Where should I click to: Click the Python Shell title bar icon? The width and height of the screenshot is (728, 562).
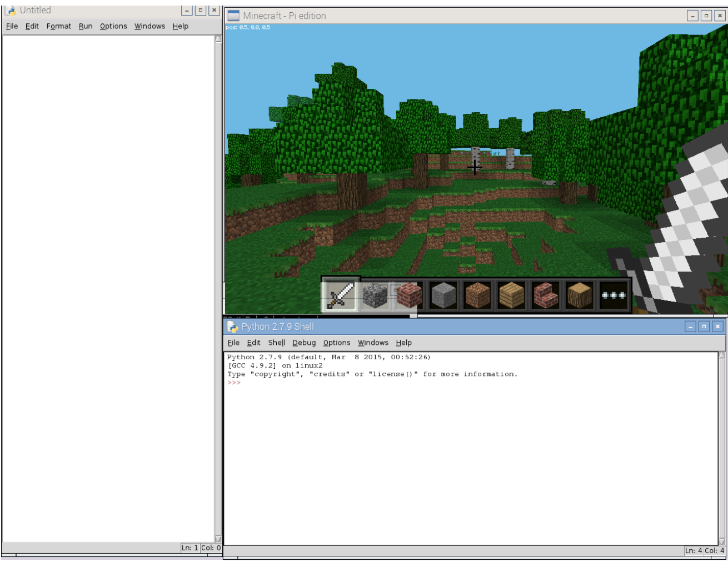(x=232, y=327)
